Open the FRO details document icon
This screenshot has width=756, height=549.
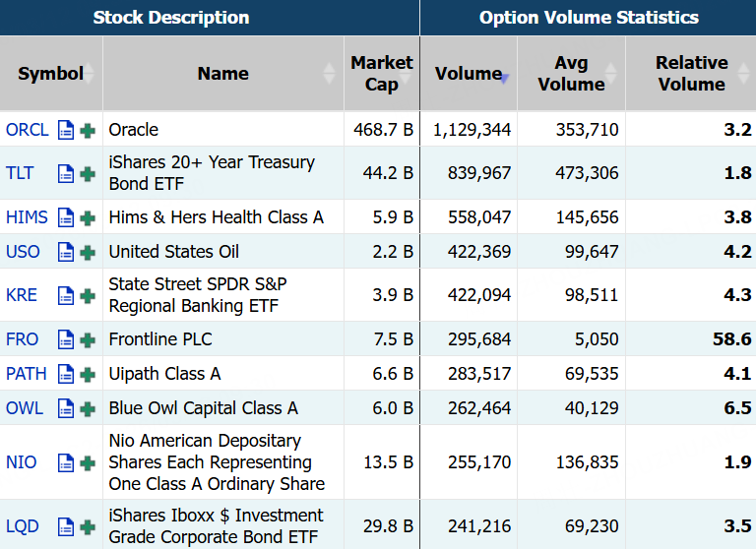pyautogui.click(x=66, y=339)
